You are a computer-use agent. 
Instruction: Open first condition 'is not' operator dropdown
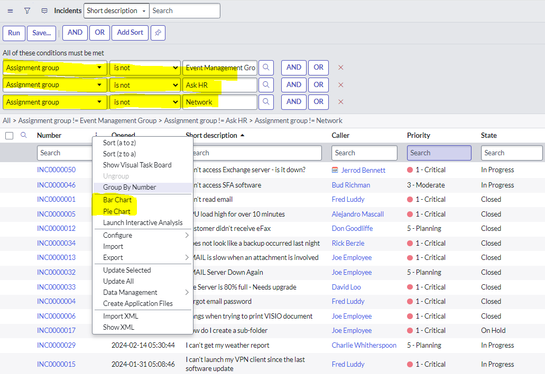click(145, 67)
